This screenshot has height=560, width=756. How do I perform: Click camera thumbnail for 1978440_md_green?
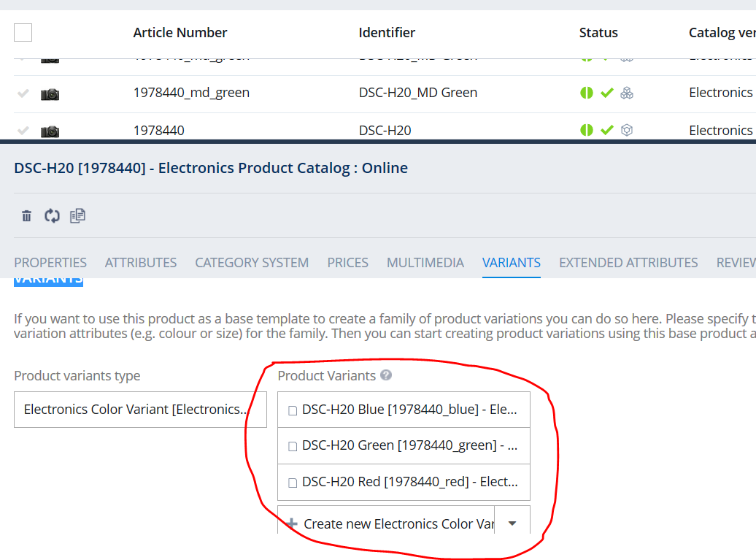coord(50,93)
